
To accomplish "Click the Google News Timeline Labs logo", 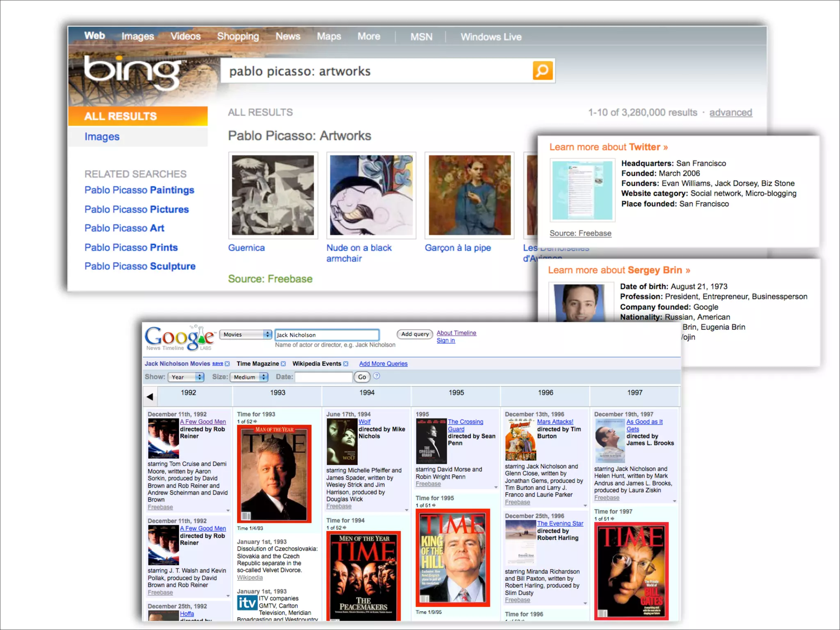I will 180,338.
